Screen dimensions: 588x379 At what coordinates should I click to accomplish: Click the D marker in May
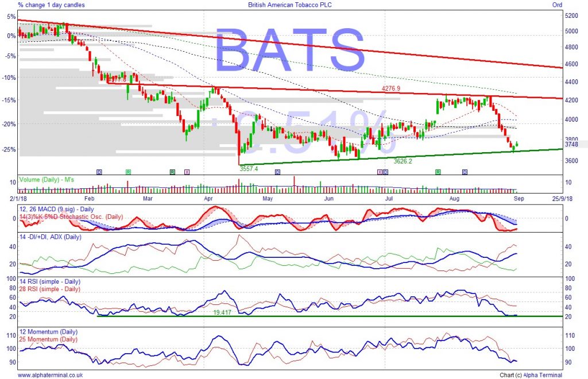click(x=277, y=172)
